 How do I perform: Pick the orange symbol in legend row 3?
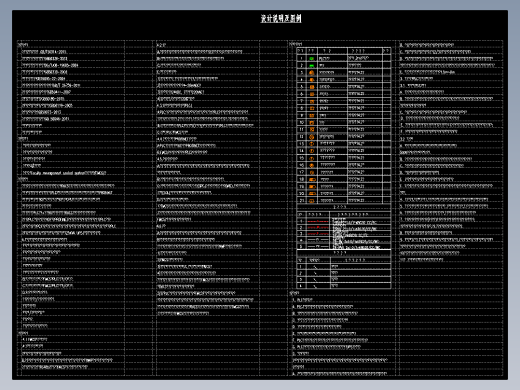tap(312, 73)
